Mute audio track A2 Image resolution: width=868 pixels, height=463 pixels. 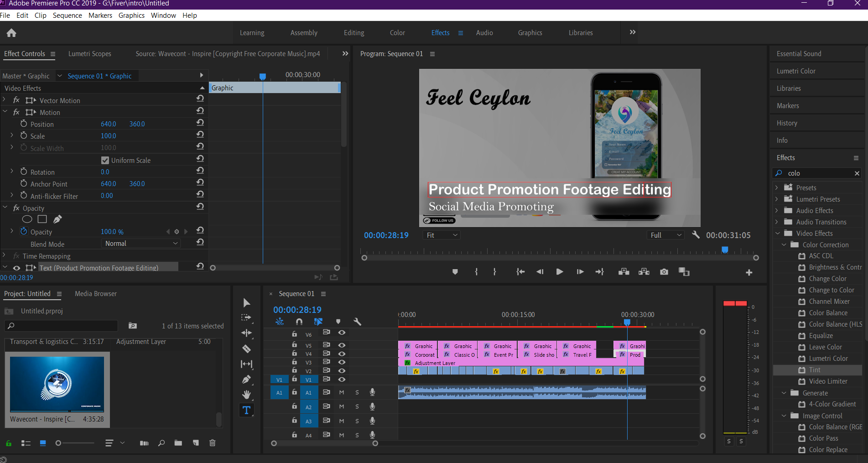click(x=341, y=406)
